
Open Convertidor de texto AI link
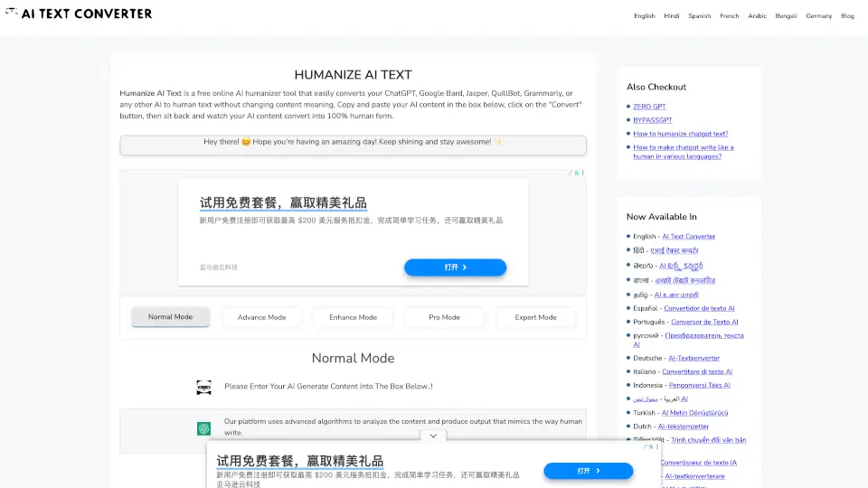point(699,308)
